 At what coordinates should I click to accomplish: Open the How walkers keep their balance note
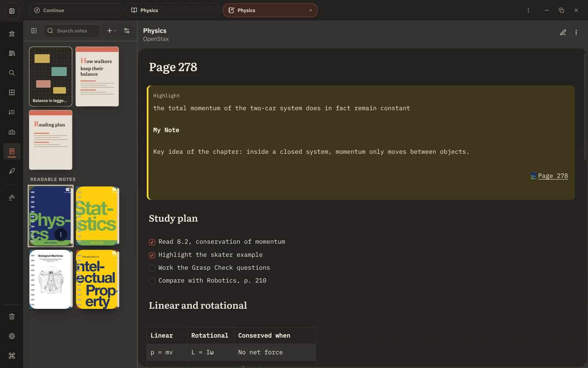[97, 77]
